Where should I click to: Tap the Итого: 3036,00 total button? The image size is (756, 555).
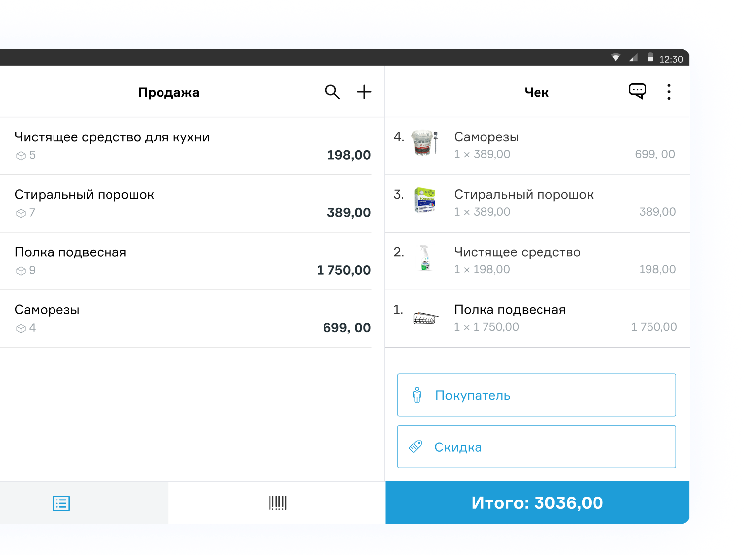[x=537, y=503]
